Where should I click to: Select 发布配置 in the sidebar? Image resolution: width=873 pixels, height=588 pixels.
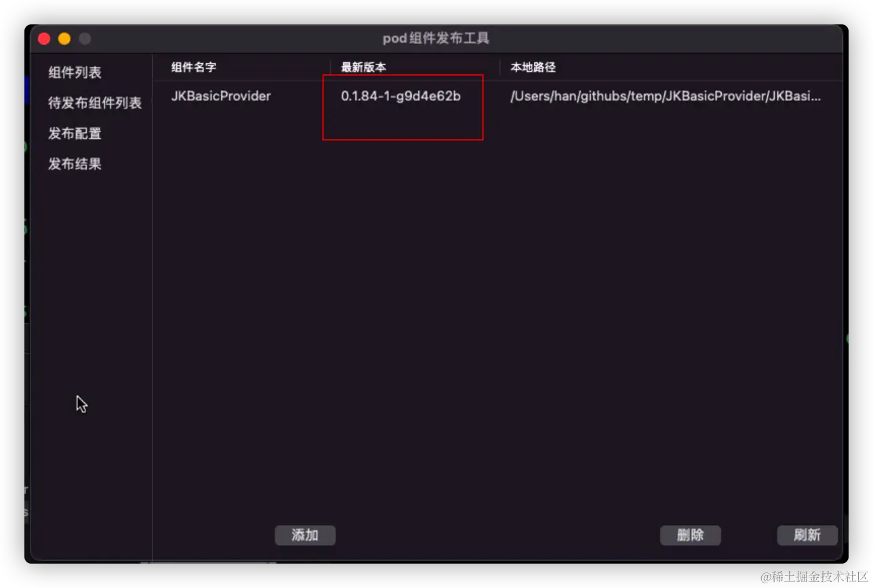[75, 133]
